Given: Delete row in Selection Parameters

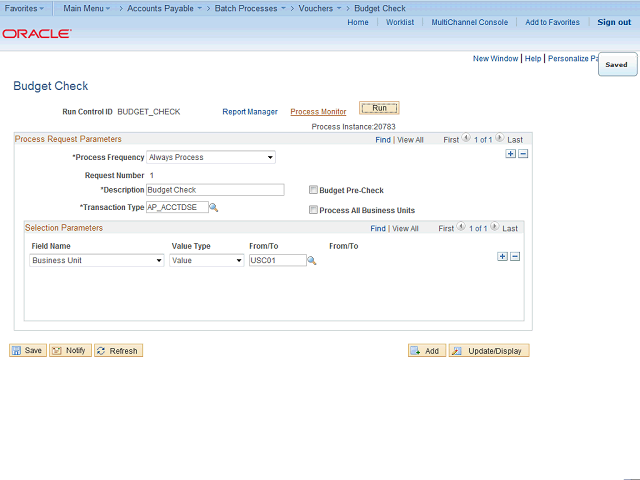Looking at the screenshot, I should pos(515,256).
